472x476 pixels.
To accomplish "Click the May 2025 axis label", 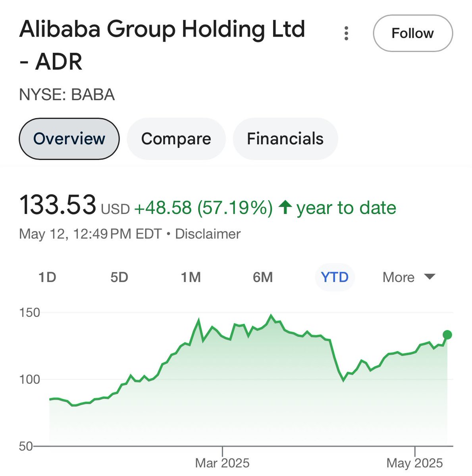I will point(414,463).
